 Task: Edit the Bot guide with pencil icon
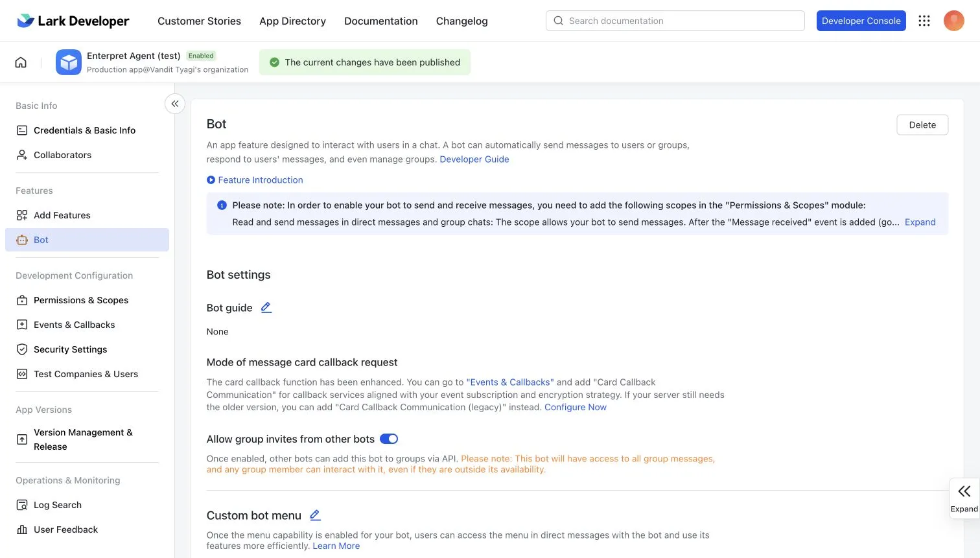pyautogui.click(x=266, y=308)
